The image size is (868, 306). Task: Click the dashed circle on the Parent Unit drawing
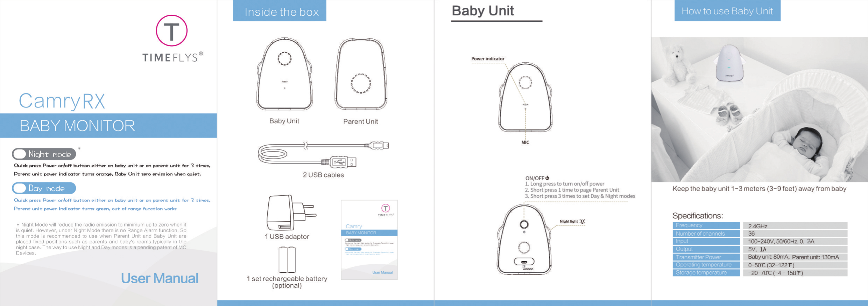tap(361, 83)
